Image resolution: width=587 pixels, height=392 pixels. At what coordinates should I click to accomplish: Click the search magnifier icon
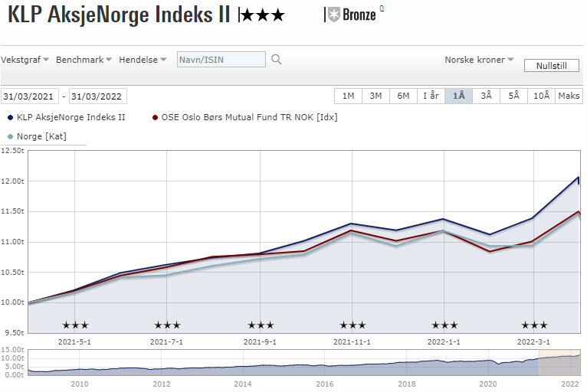click(x=277, y=60)
